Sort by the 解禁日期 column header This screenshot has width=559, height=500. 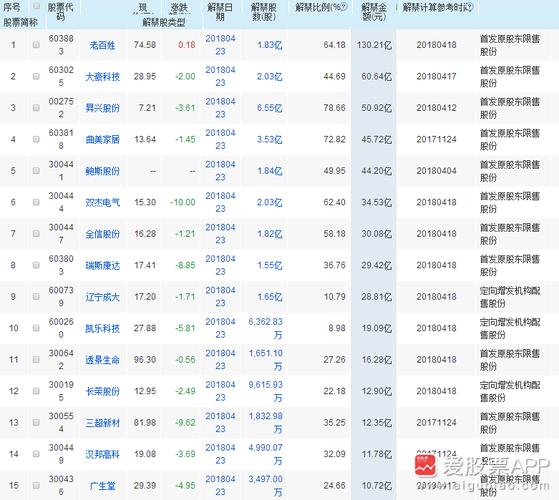tap(220, 12)
